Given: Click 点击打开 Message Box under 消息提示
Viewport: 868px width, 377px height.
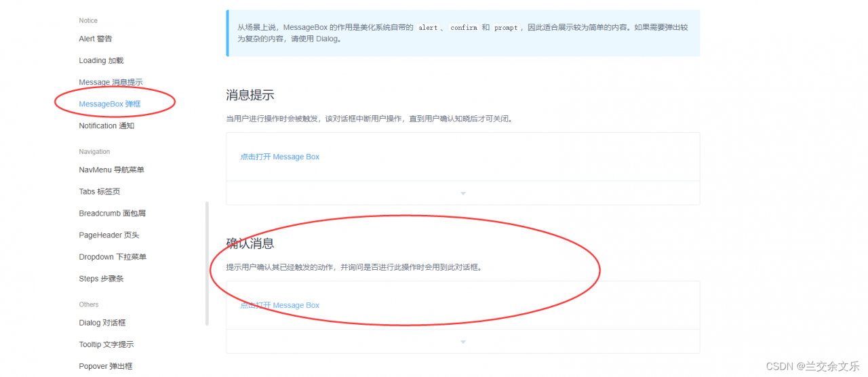Looking at the screenshot, I should point(279,157).
